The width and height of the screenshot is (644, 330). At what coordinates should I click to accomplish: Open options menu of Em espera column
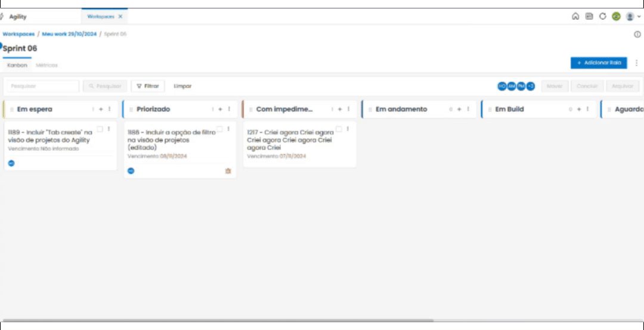pos(109,109)
